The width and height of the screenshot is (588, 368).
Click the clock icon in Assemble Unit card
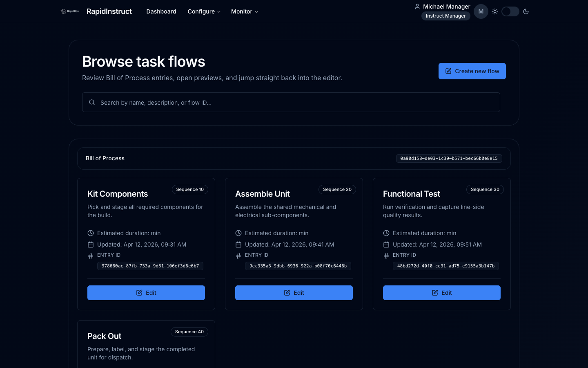tap(238, 233)
